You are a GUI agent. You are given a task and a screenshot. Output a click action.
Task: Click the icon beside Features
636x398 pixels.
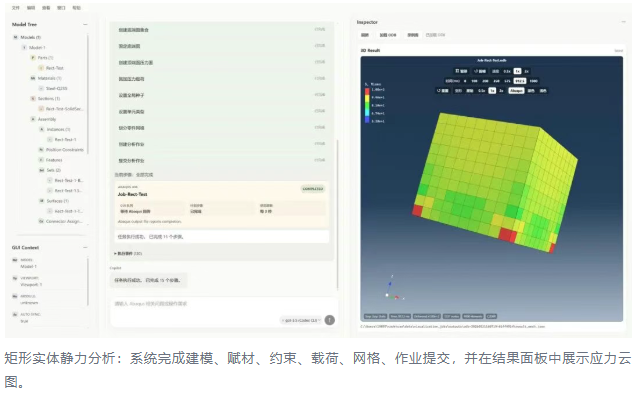pos(41,160)
